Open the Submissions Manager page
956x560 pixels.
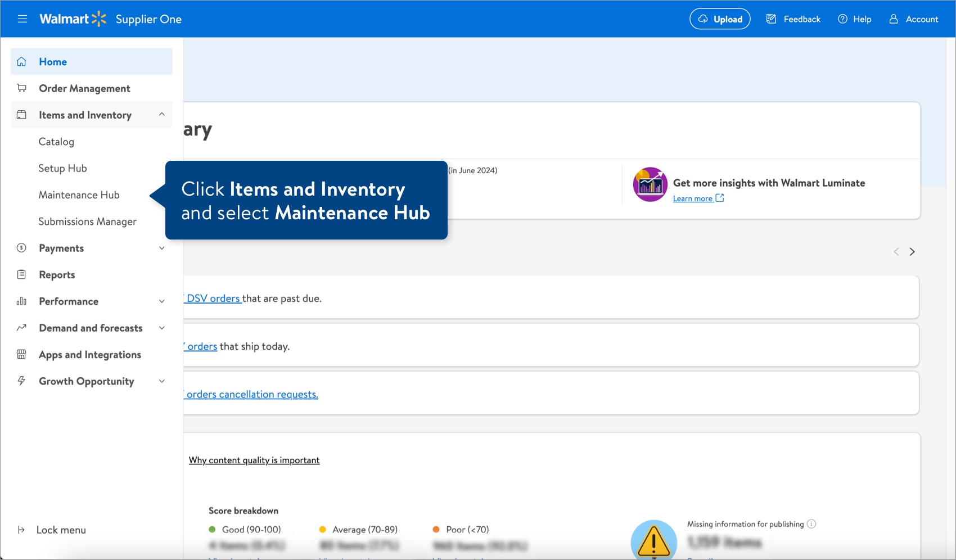tap(87, 222)
